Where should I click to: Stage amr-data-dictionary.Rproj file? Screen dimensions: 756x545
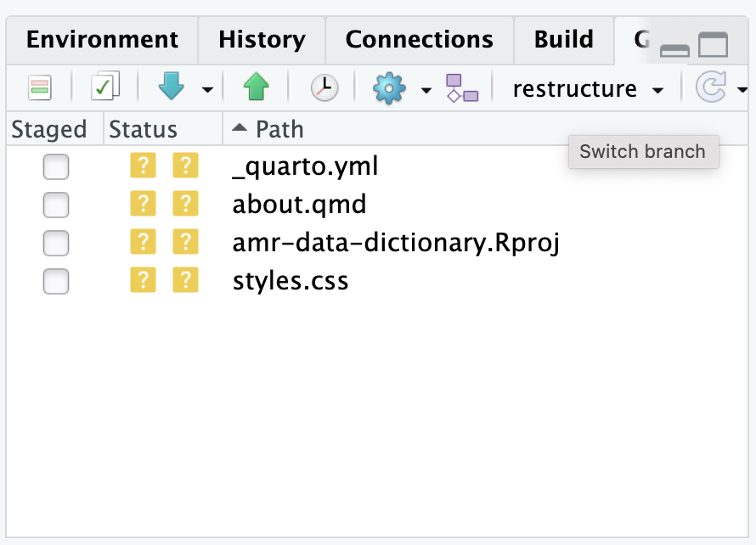[56, 243]
